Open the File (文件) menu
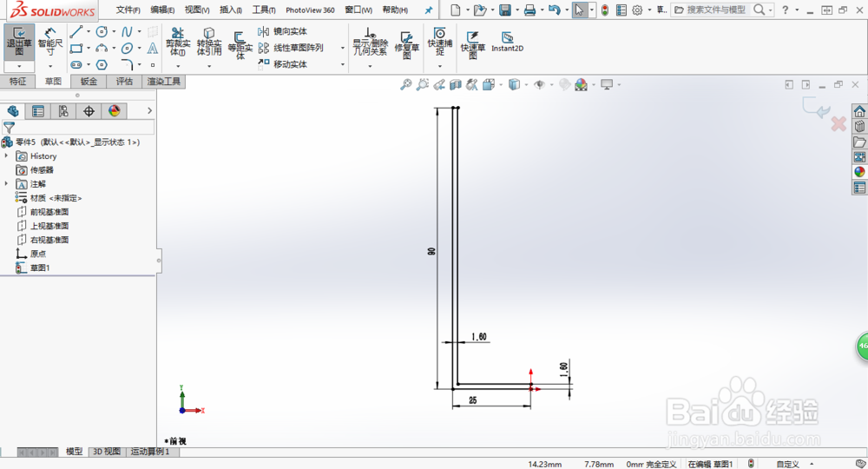This screenshot has height=469, width=868. click(128, 10)
